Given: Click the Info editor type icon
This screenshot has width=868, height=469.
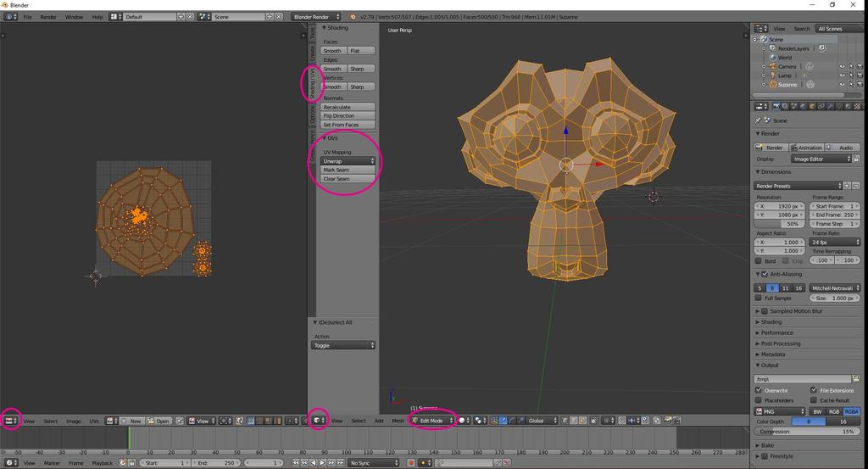Looking at the screenshot, I should [11, 17].
